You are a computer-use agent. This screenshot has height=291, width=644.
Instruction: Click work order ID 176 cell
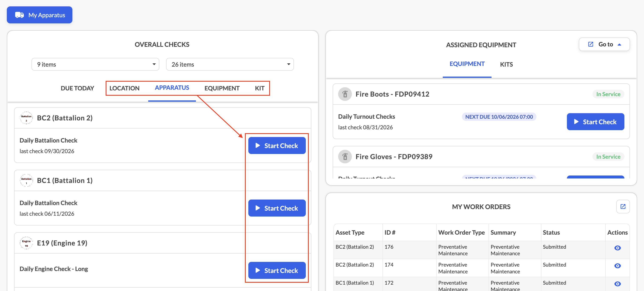[x=409, y=250]
